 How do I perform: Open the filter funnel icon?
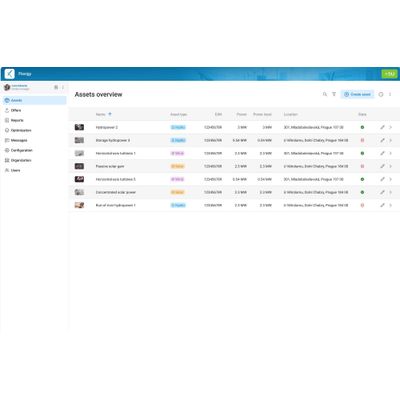click(x=334, y=94)
